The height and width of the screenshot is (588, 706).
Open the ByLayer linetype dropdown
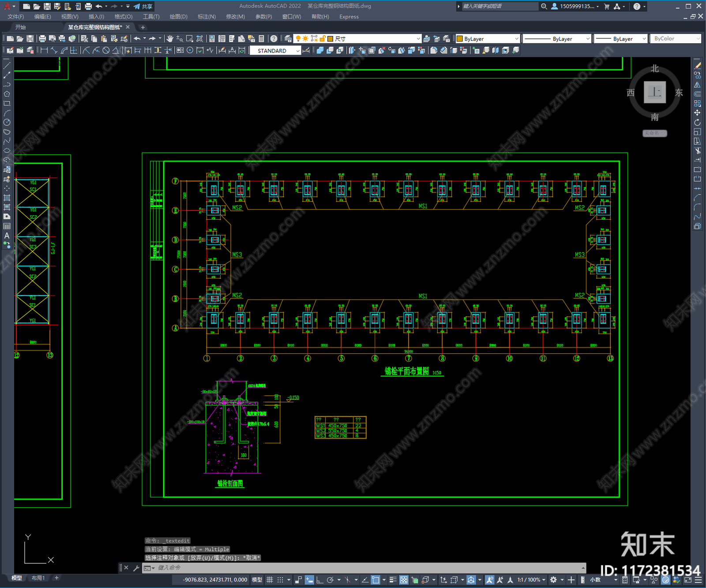(x=557, y=39)
